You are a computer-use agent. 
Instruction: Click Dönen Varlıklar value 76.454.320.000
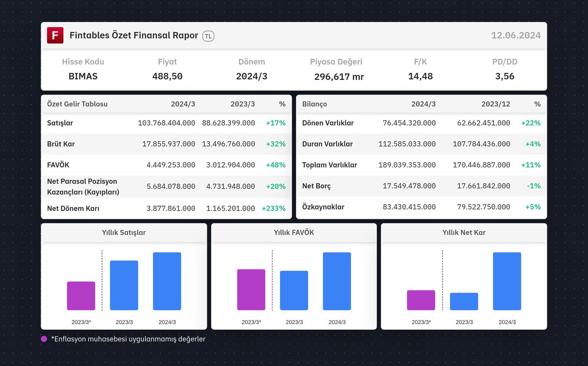[x=409, y=123]
